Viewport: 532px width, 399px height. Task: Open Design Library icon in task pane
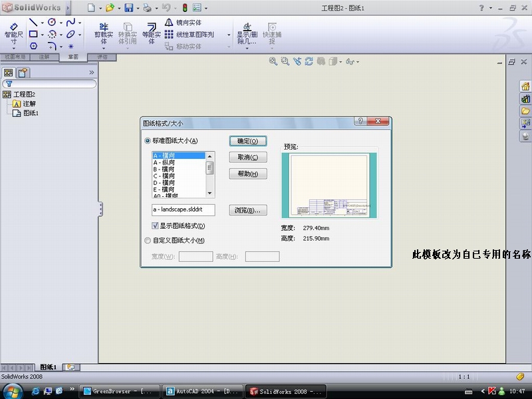(x=525, y=98)
